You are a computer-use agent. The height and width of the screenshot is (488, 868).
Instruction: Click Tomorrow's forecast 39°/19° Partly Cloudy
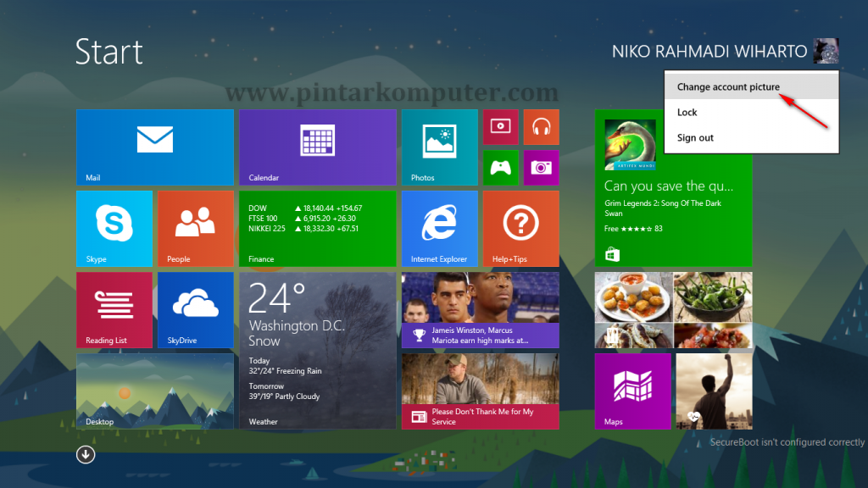[x=284, y=391]
